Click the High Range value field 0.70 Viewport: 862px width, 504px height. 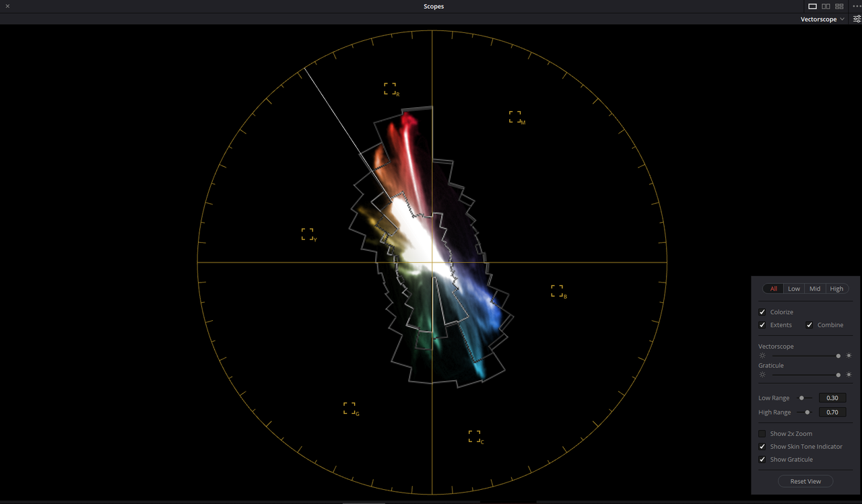(832, 412)
